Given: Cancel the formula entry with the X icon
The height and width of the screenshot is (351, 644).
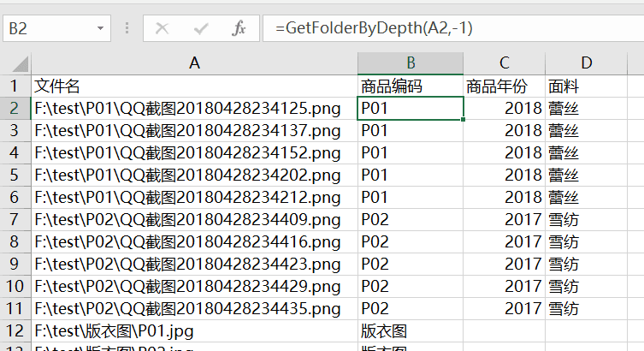Looking at the screenshot, I should (x=162, y=28).
